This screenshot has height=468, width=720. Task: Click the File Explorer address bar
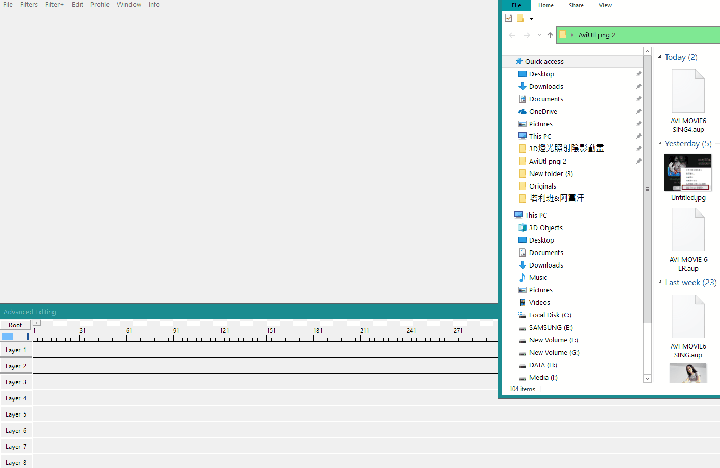[x=640, y=35]
